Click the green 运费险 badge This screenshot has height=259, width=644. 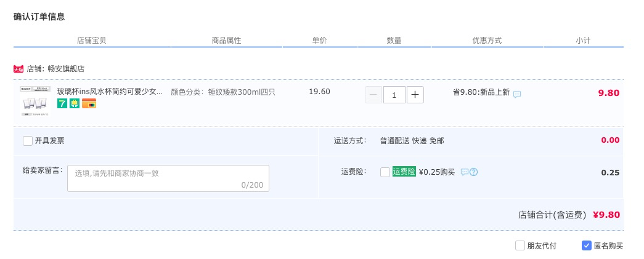(404, 172)
